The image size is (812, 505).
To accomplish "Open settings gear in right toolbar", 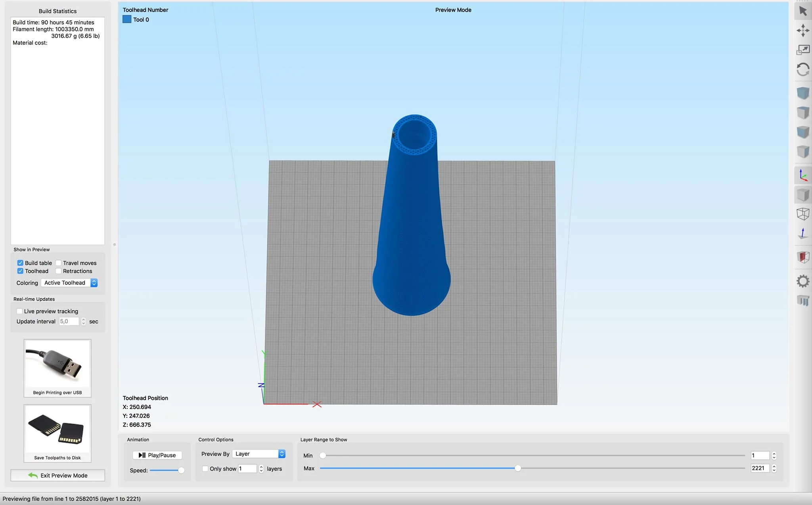I will [x=803, y=281].
